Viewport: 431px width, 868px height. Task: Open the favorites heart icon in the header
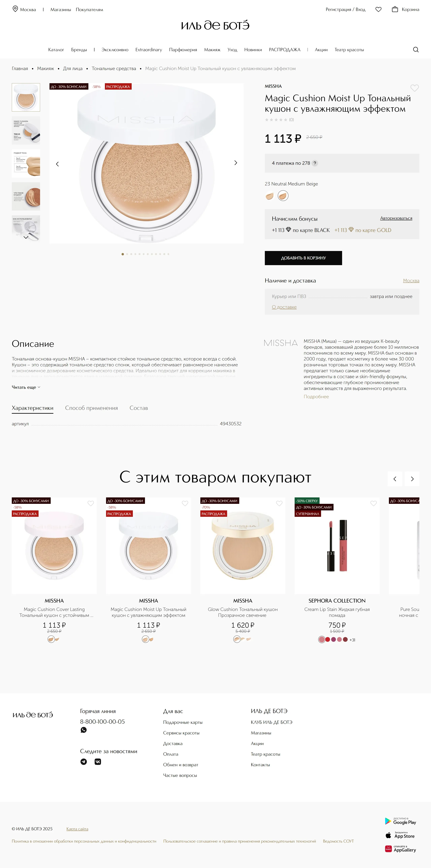coord(378,9)
